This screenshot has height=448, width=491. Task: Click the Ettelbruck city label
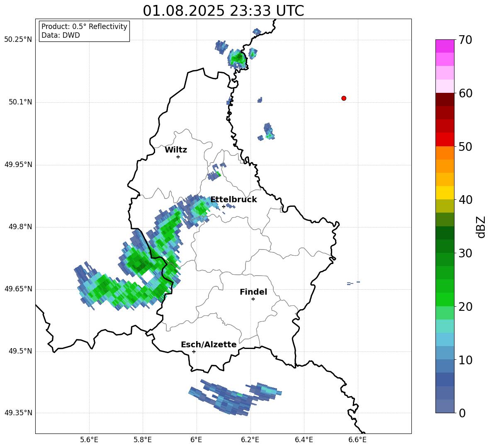pos(233,200)
